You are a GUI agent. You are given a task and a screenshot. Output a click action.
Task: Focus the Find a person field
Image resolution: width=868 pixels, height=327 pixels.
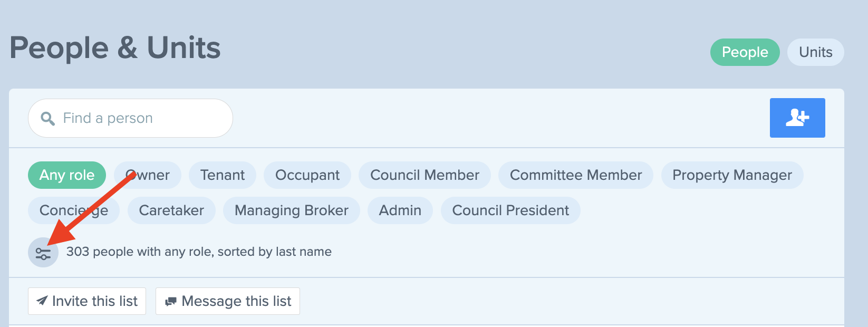[x=130, y=118]
